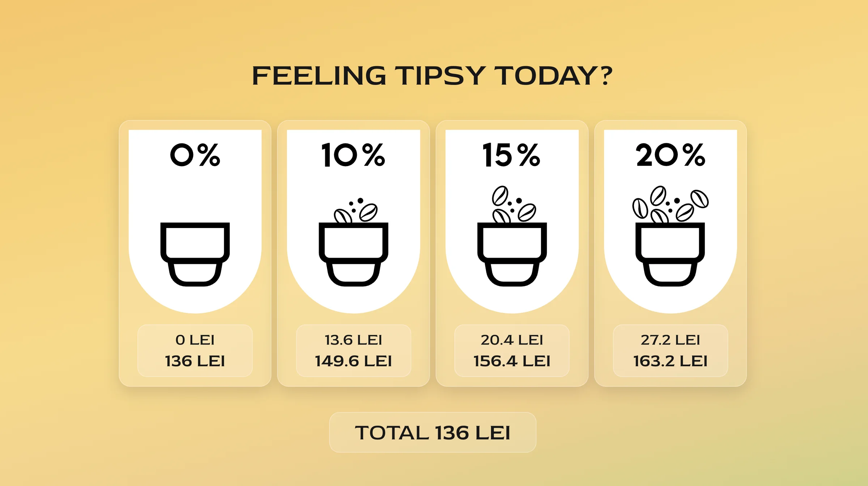Screen dimensions: 868x486
Task: Choose the 13.6 LEI tip amount
Action: tap(353, 340)
